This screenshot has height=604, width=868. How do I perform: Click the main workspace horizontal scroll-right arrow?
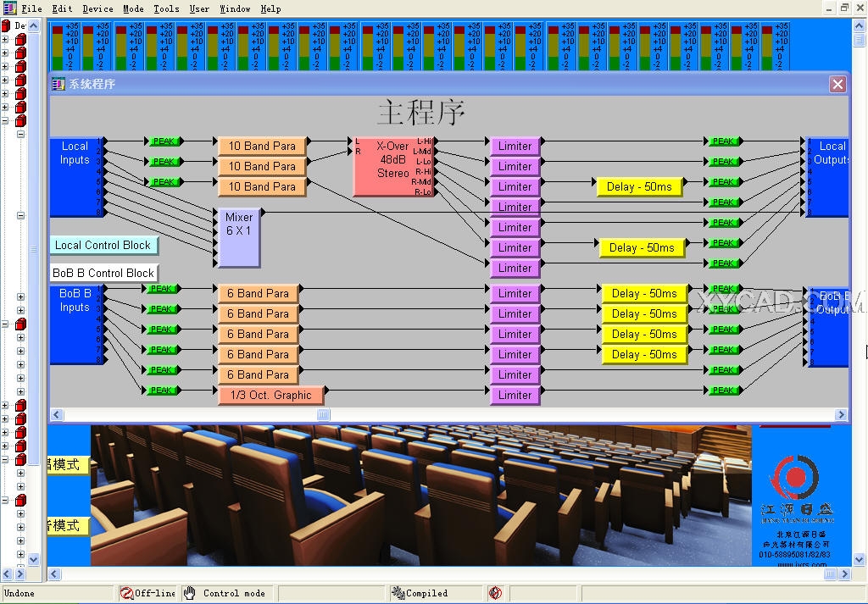[x=845, y=574]
